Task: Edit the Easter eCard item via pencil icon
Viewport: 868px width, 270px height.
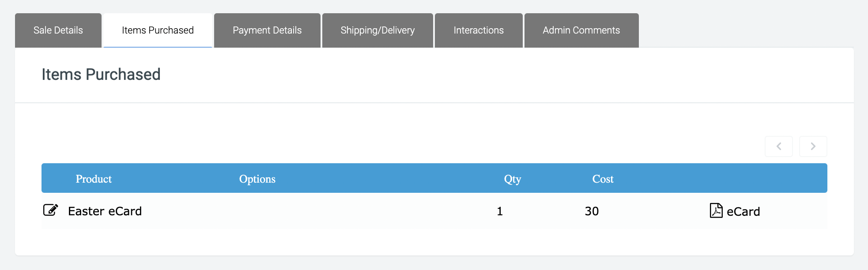Action: click(50, 210)
